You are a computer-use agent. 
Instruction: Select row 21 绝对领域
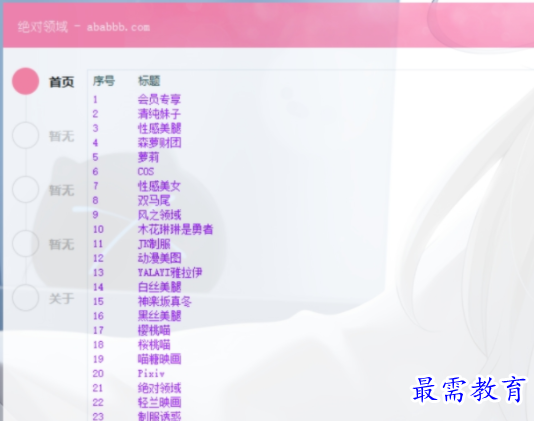[159, 388]
